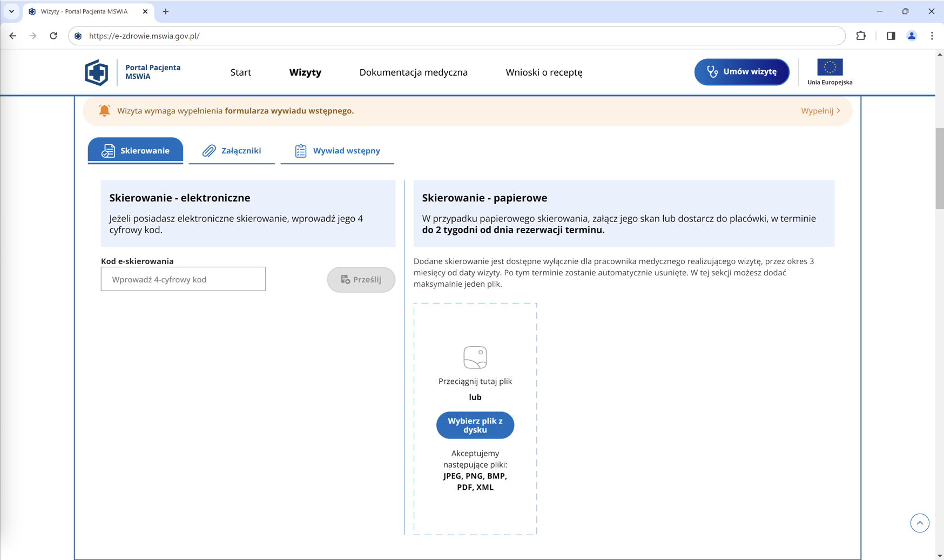Go to Dokumentacja medyczna menu item
This screenshot has height=560, width=944.
click(413, 72)
